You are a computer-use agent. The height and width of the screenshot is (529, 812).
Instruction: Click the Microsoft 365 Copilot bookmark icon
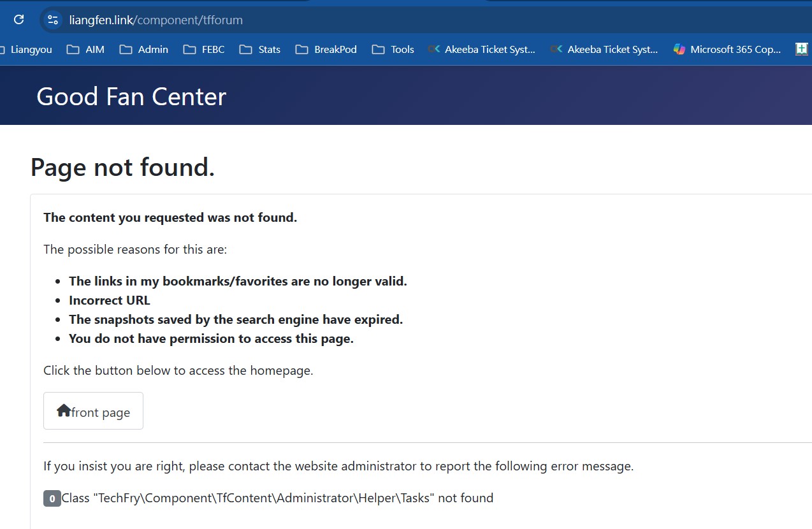679,49
